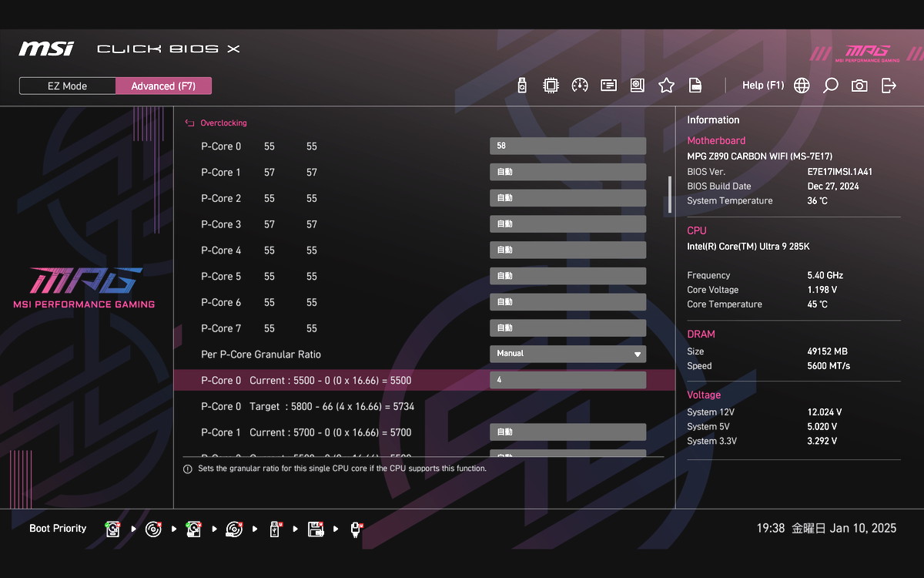
Task: Open the search magnifier icon
Action: 830,86
